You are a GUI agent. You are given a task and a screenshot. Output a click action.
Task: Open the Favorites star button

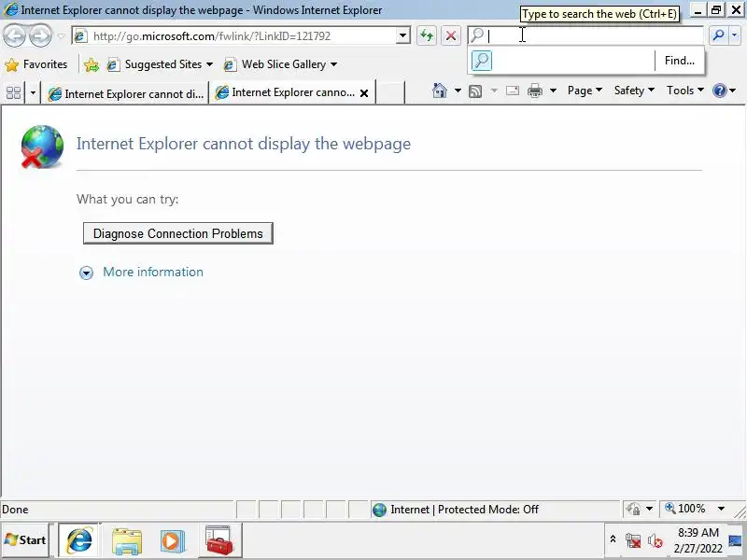pos(36,64)
